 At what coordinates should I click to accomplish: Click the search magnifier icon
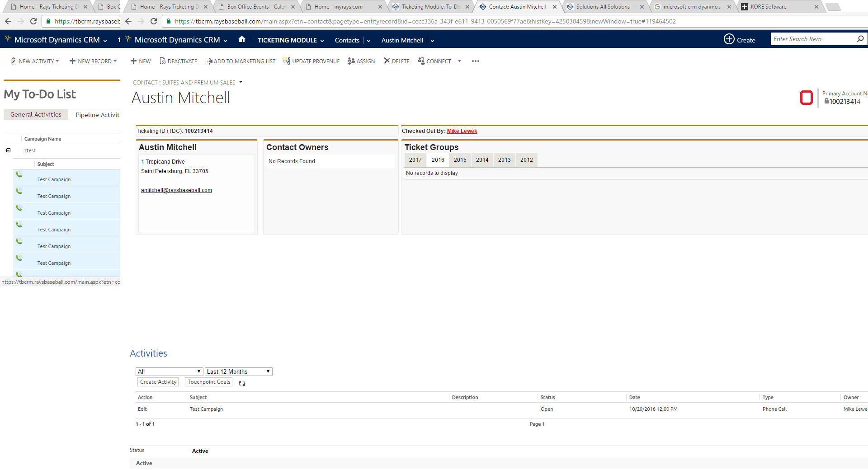[860, 39]
